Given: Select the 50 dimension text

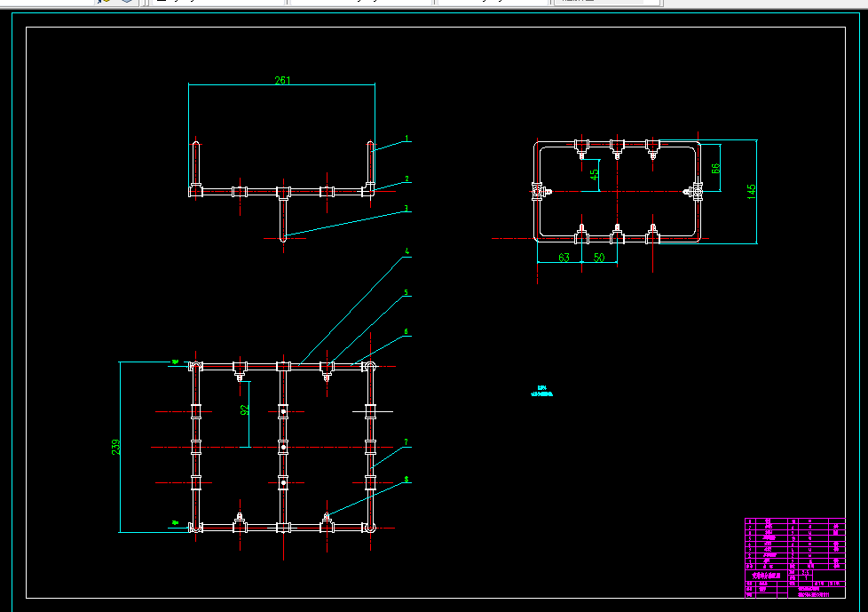Looking at the screenshot, I should [599, 258].
